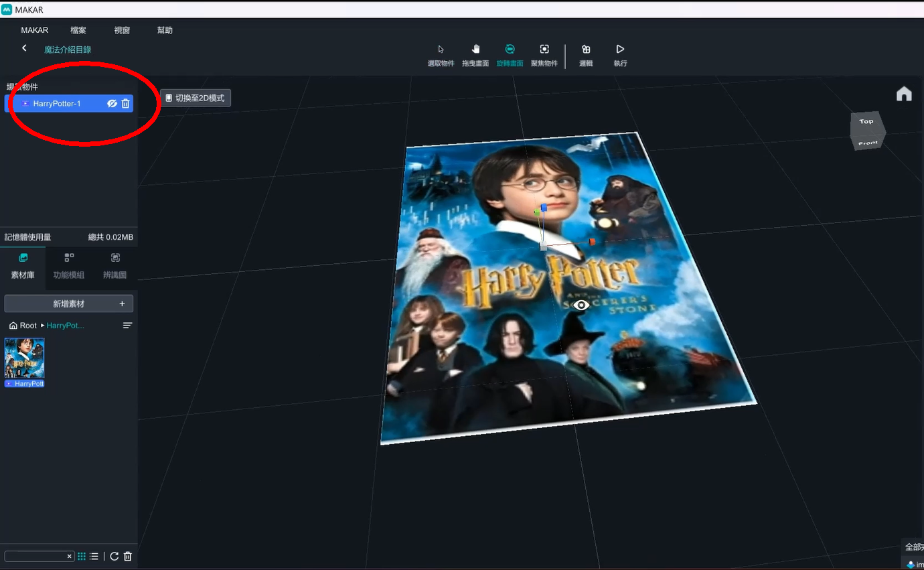Switch asset view to grid mode
Viewport: 924px width, 570px height.
coord(82,557)
